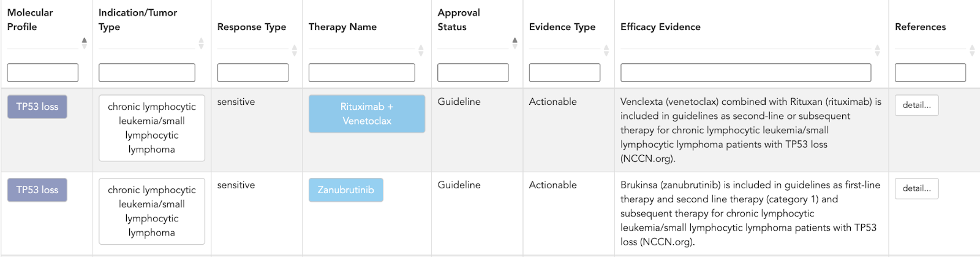Select first row chronic lymphocytic leukemia indication
Image resolution: width=980 pixels, height=257 pixels.
(152, 128)
